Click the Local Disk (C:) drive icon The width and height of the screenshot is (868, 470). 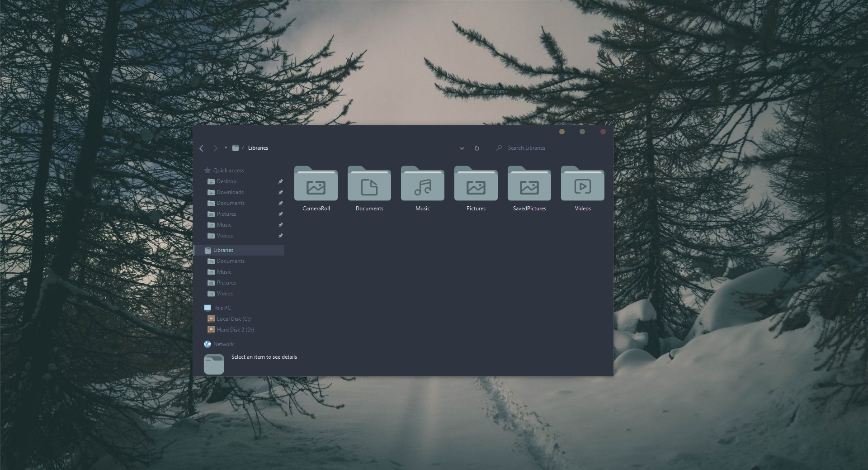[x=211, y=318]
